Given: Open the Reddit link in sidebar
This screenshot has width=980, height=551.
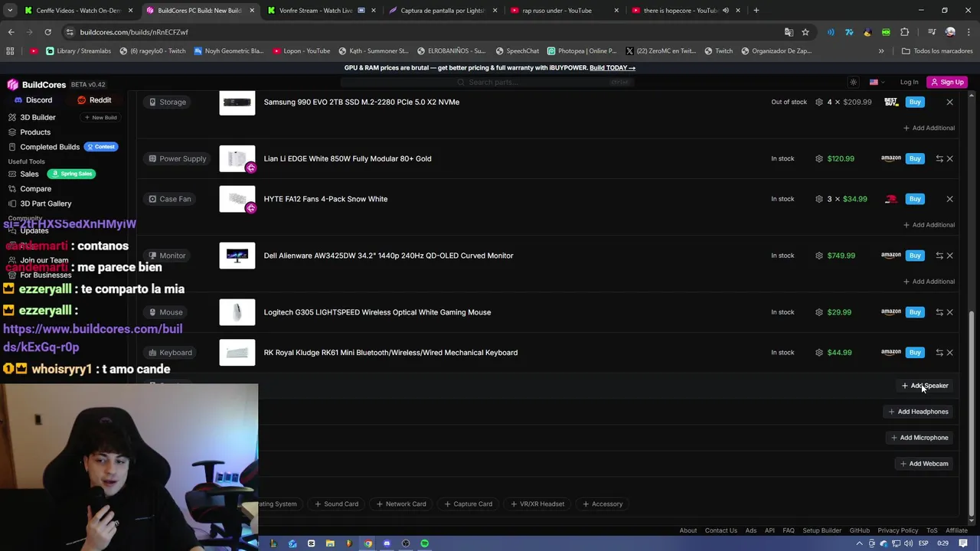Looking at the screenshot, I should coord(94,100).
